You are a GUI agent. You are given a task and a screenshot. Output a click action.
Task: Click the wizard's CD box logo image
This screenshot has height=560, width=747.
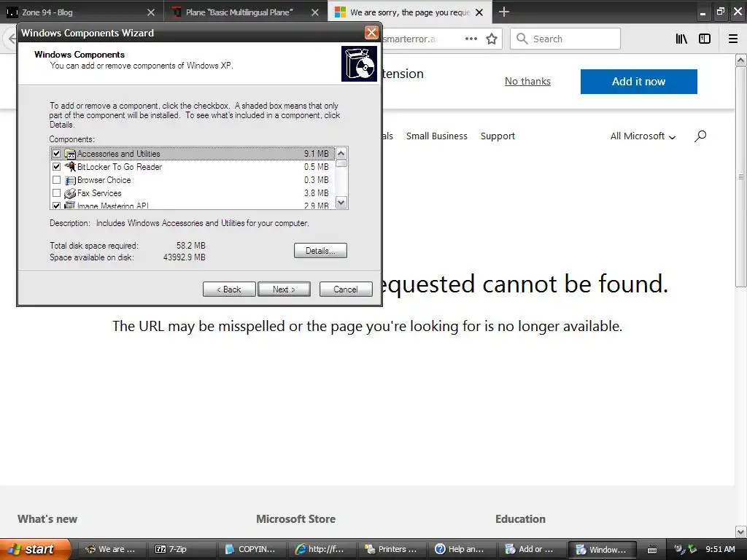[x=359, y=63]
